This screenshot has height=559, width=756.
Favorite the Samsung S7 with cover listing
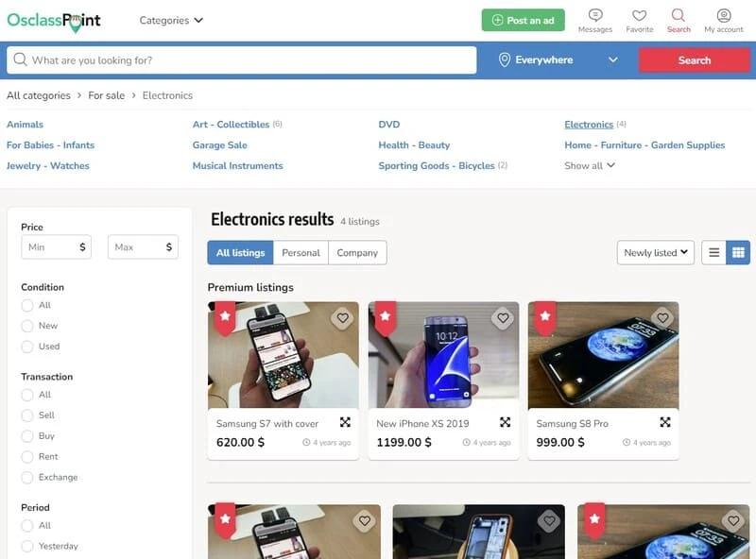coord(343,318)
